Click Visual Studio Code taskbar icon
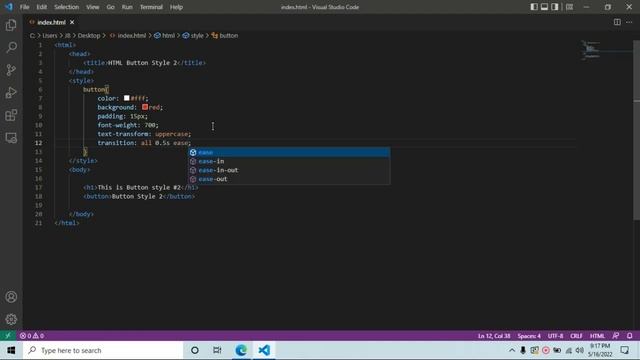The width and height of the screenshot is (640, 360). click(264, 350)
